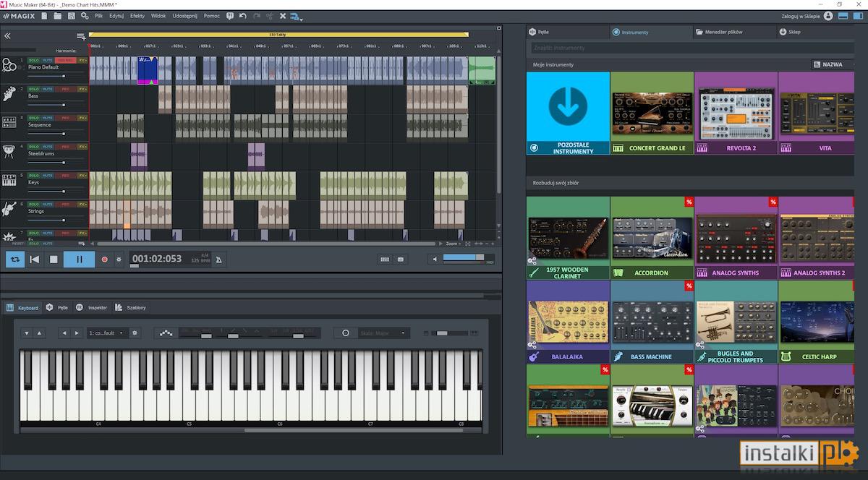Arm recording on the Bass track
The image size is (868, 480).
point(66,89)
